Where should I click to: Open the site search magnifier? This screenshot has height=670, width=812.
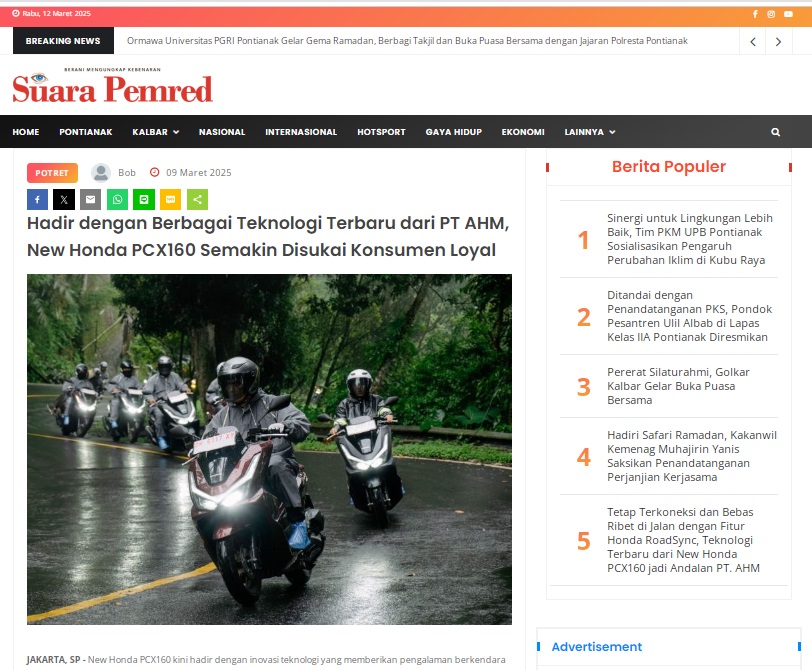[x=775, y=132]
